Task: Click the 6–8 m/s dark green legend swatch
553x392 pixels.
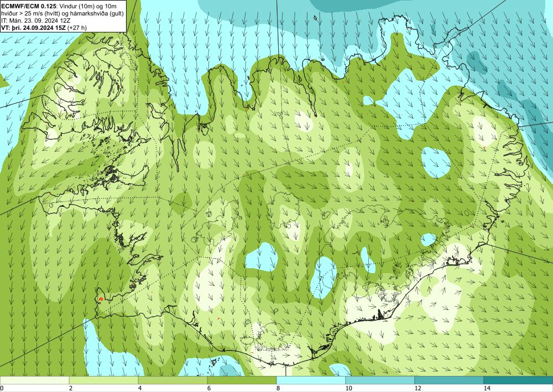Action: click(x=242, y=380)
